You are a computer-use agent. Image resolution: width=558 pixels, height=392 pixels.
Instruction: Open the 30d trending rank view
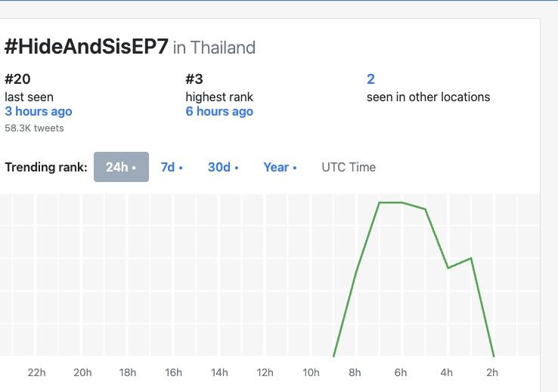(223, 167)
